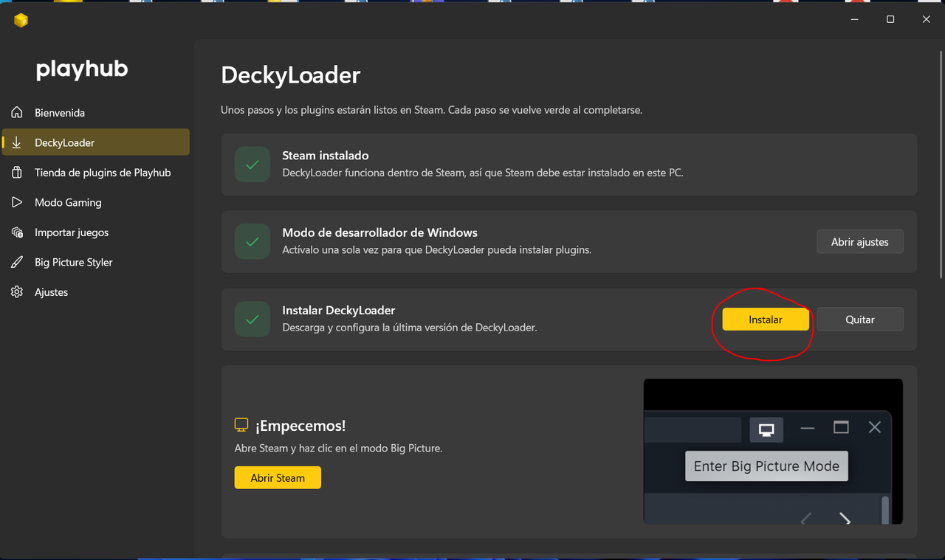Click the 'Unos pasos y los plugins' intro text
Image resolution: width=945 pixels, height=560 pixels.
(x=432, y=110)
